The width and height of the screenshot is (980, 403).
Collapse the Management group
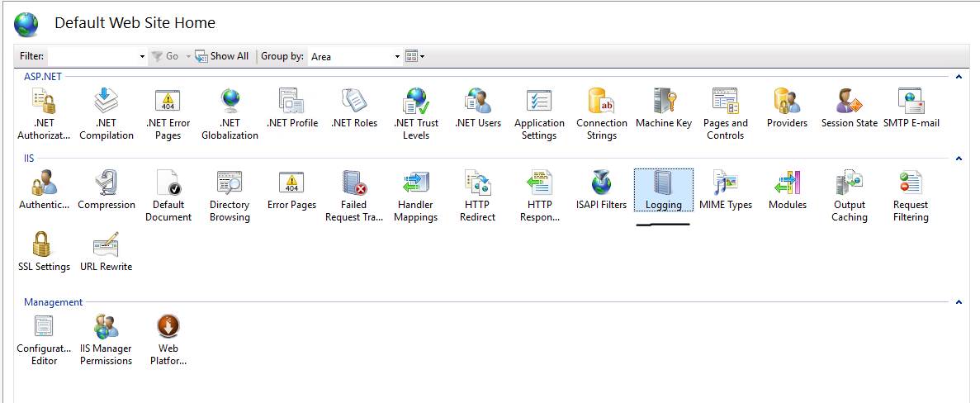coord(959,302)
